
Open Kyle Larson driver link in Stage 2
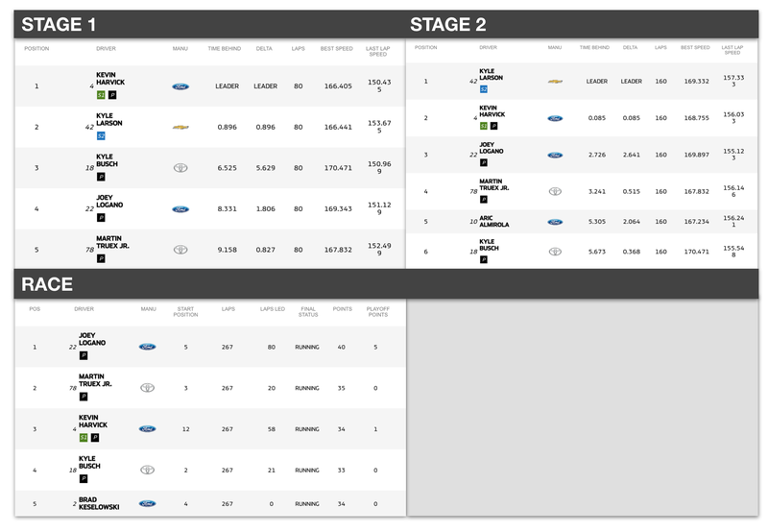tap(491, 75)
